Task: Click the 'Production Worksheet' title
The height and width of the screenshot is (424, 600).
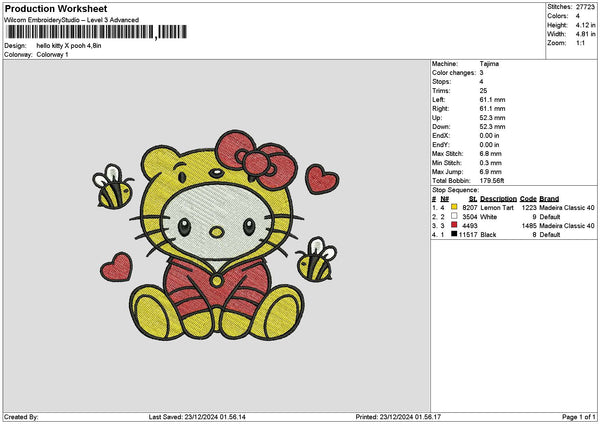Action: (56, 9)
